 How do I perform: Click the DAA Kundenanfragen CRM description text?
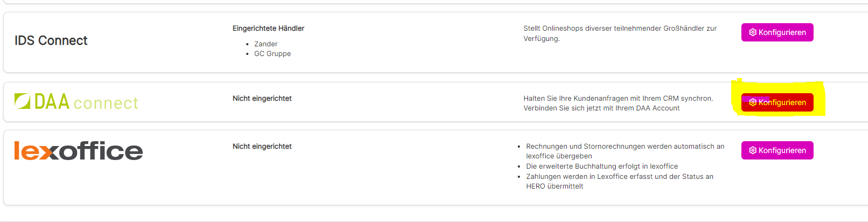click(x=618, y=103)
